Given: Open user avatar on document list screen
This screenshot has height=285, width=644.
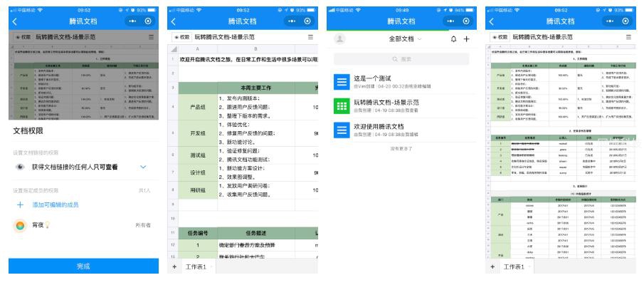Looking at the screenshot, I should point(339,39).
